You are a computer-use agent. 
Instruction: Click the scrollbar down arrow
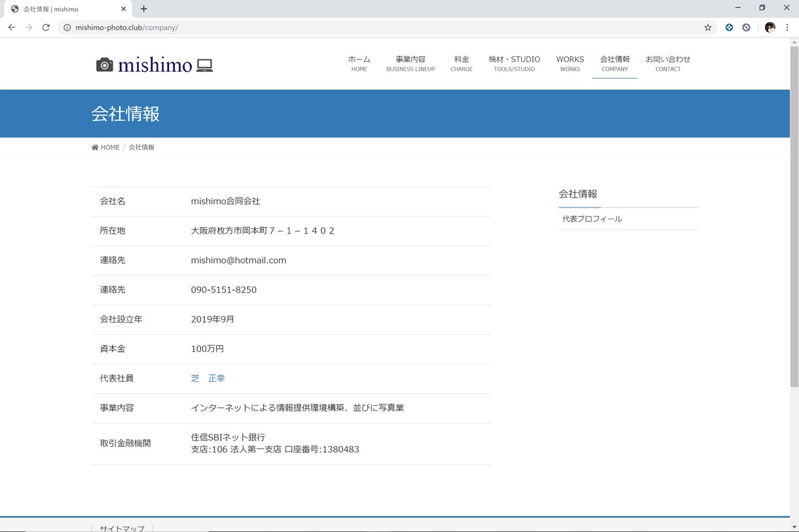[x=794, y=527]
